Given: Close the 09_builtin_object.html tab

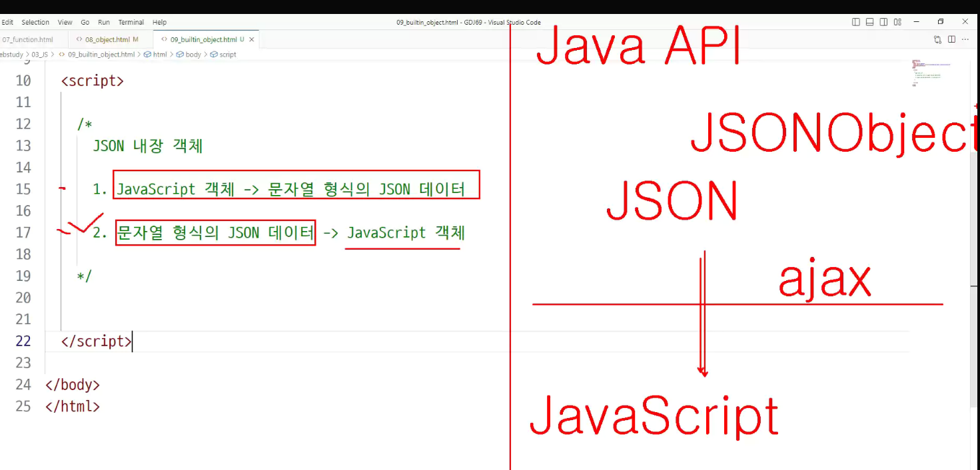Looking at the screenshot, I should [251, 40].
